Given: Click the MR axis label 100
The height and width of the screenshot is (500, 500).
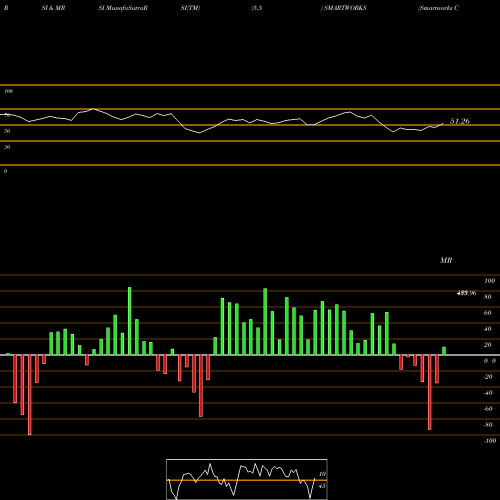Looking at the screenshot, I should pyautogui.click(x=489, y=281).
